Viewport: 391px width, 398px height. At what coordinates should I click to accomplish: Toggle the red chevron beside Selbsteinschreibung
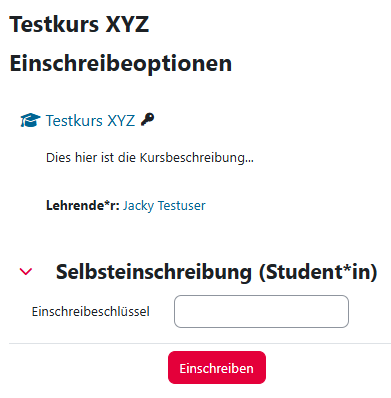click(26, 271)
